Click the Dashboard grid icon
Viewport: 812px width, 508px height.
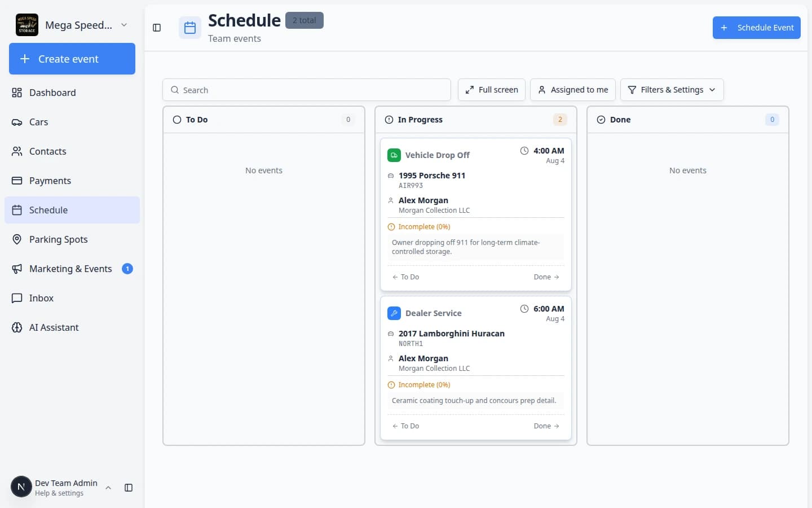click(x=17, y=93)
